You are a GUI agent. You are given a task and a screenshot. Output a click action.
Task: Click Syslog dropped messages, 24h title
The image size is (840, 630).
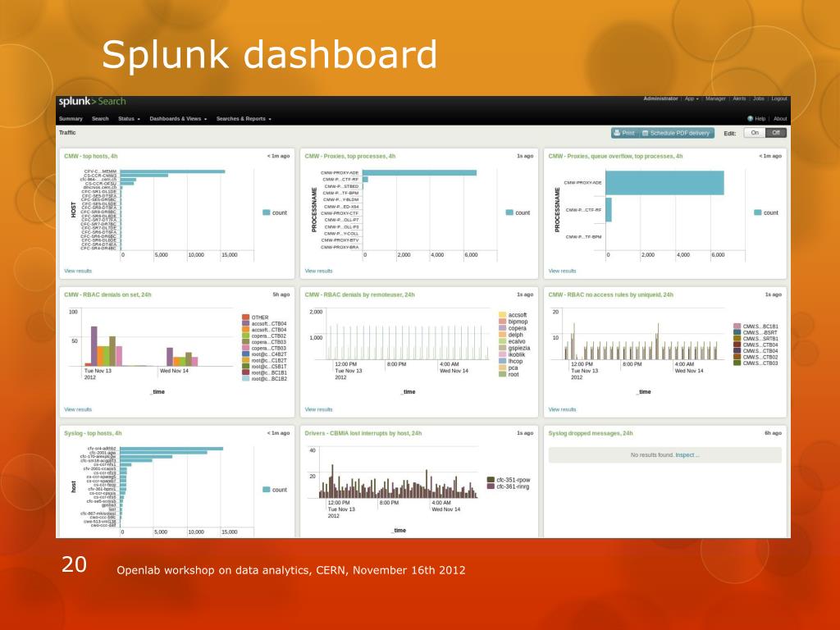tap(591, 433)
